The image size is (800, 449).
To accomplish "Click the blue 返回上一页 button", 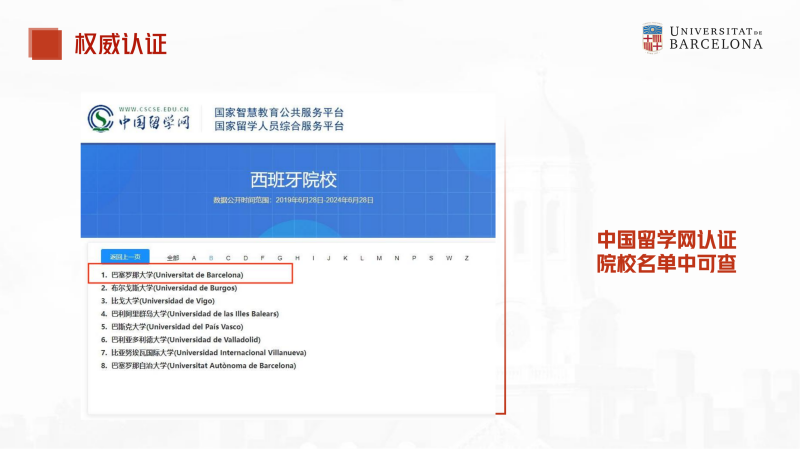I will pyautogui.click(x=125, y=257).
